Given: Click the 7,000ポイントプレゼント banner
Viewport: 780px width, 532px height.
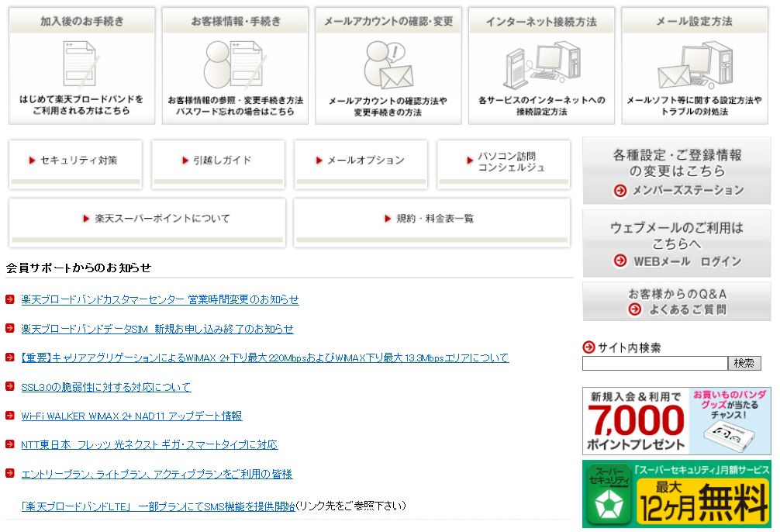Looking at the screenshot, I should click(677, 421).
